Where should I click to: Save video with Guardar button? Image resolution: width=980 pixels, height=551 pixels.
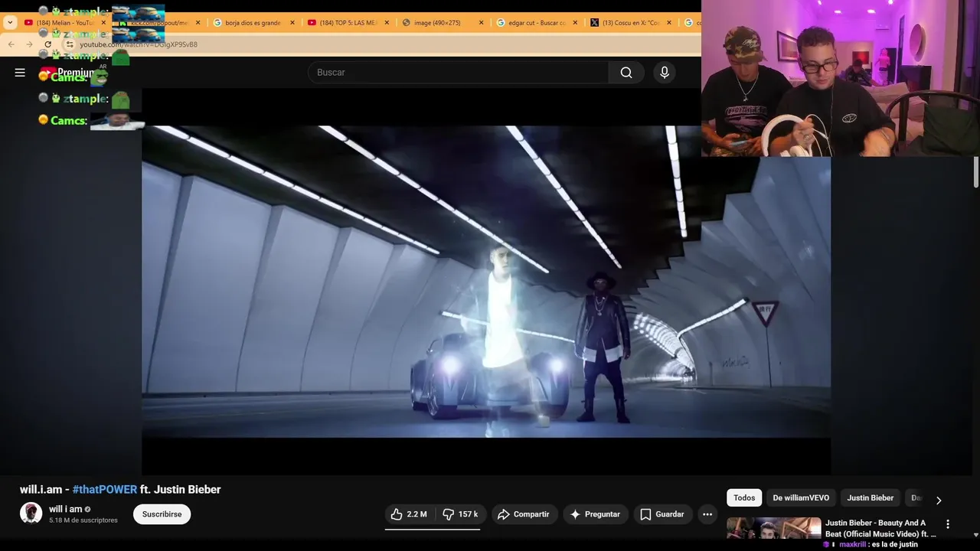(662, 514)
